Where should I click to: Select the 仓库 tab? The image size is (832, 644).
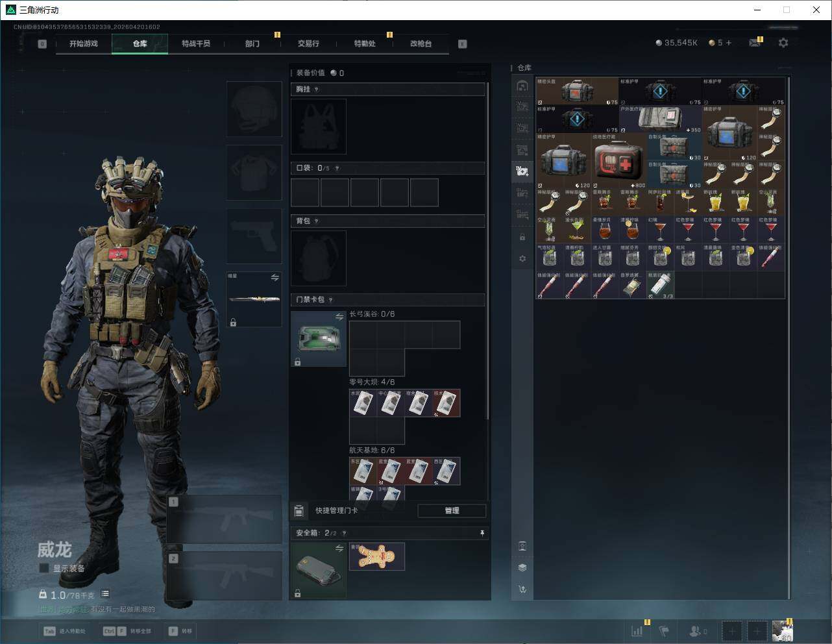click(140, 43)
